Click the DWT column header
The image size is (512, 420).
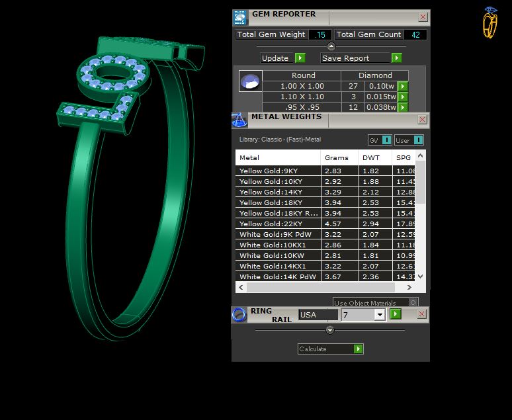coord(375,157)
